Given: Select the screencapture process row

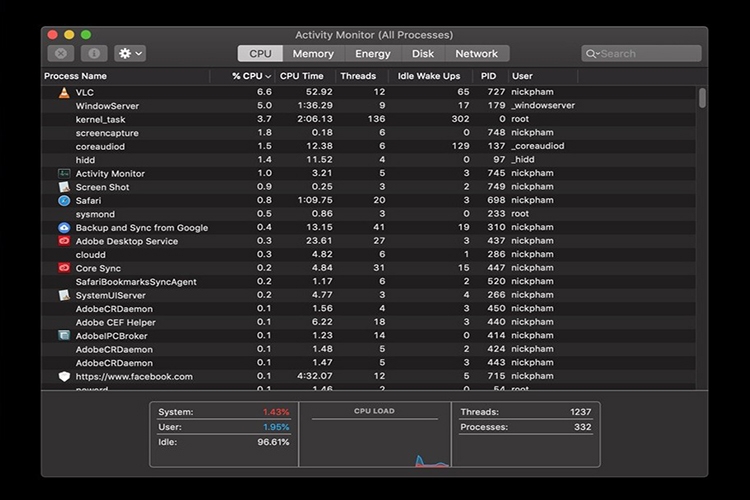Looking at the screenshot, I should (369, 133).
